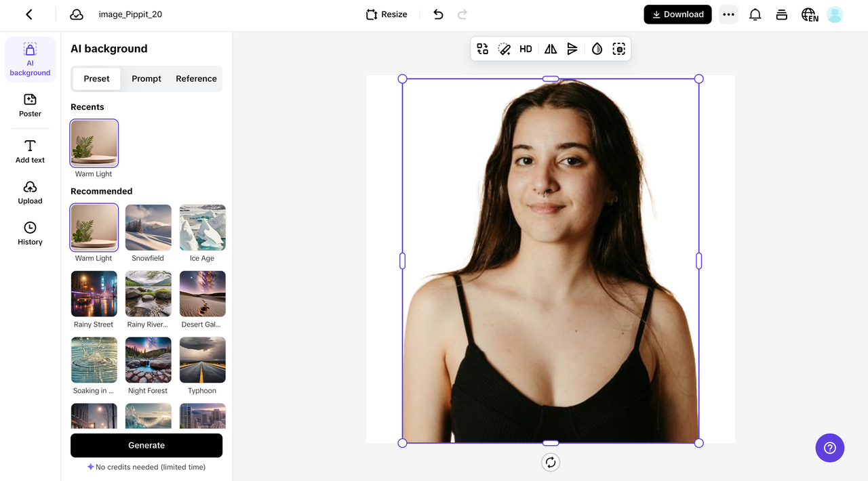This screenshot has width=868, height=481.
Task: Open the adjust/opacity droplet tool
Action: tap(597, 48)
